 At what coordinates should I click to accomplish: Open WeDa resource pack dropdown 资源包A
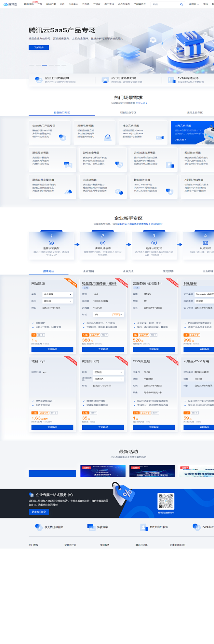pyautogui.click(x=108, y=379)
